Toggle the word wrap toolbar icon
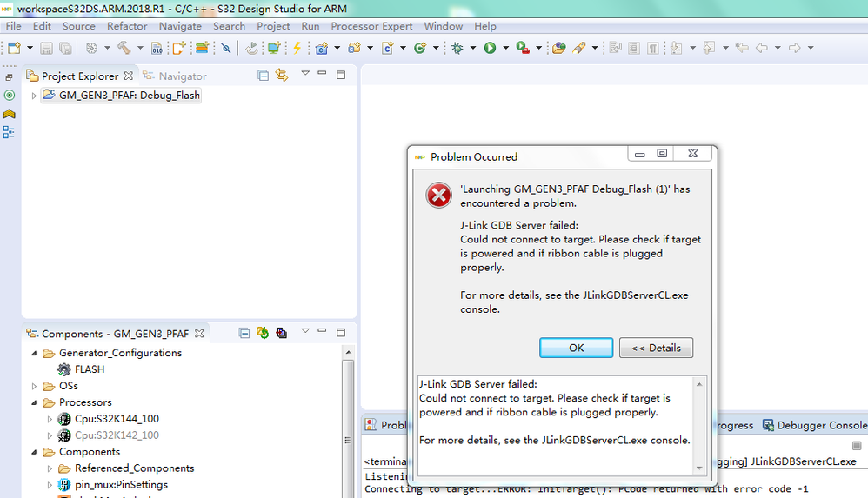The height and width of the screenshot is (498, 868). pos(615,48)
